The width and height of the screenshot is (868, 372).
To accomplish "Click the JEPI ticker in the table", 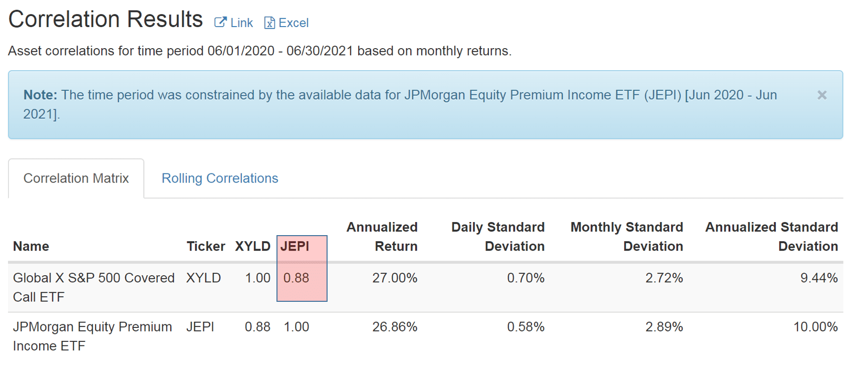I will coord(201,326).
